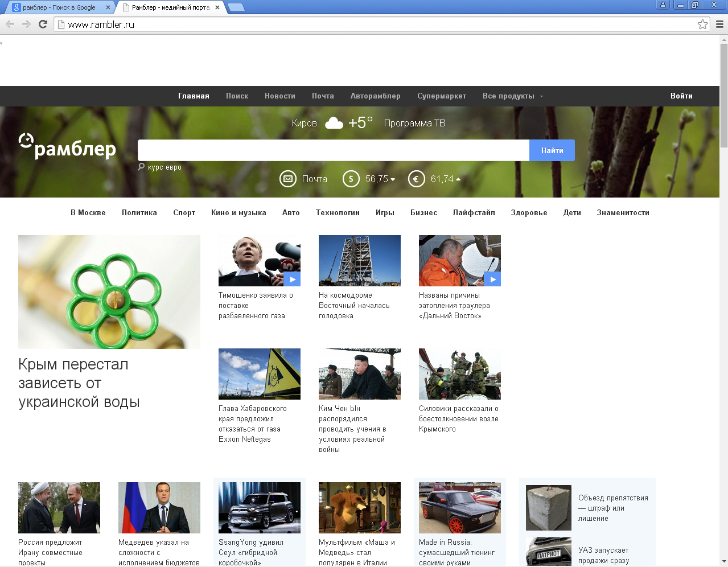Open the космодром Восточный article thumbnail

360,261
